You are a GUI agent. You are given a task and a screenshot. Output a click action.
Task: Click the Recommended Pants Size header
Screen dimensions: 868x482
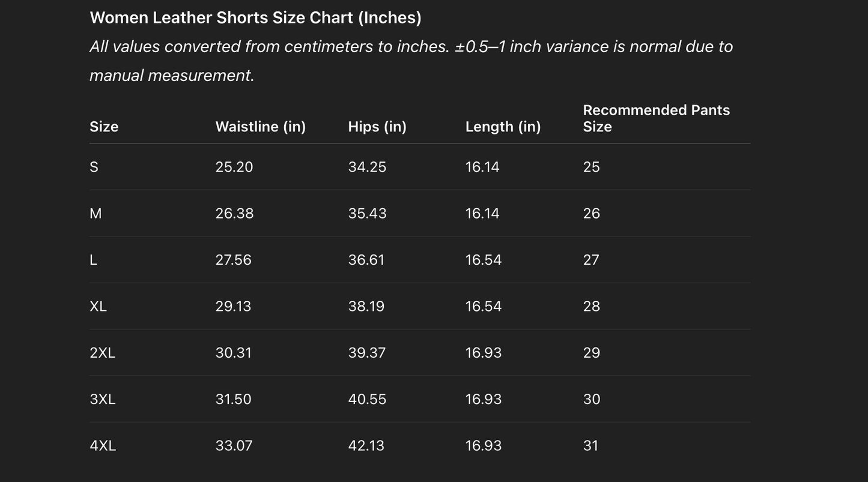656,118
